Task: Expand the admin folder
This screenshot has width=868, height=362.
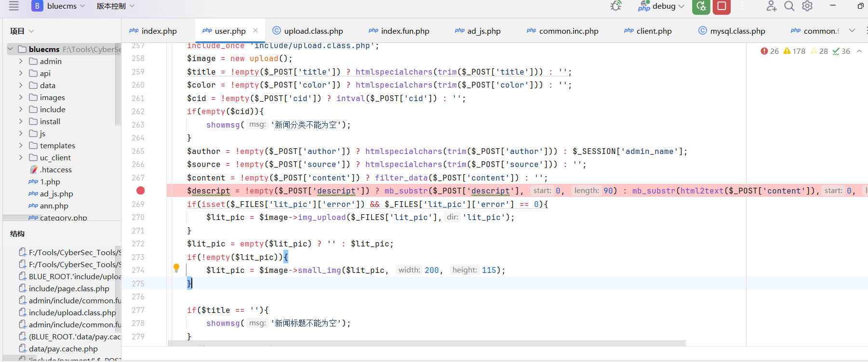Action: tap(21, 61)
